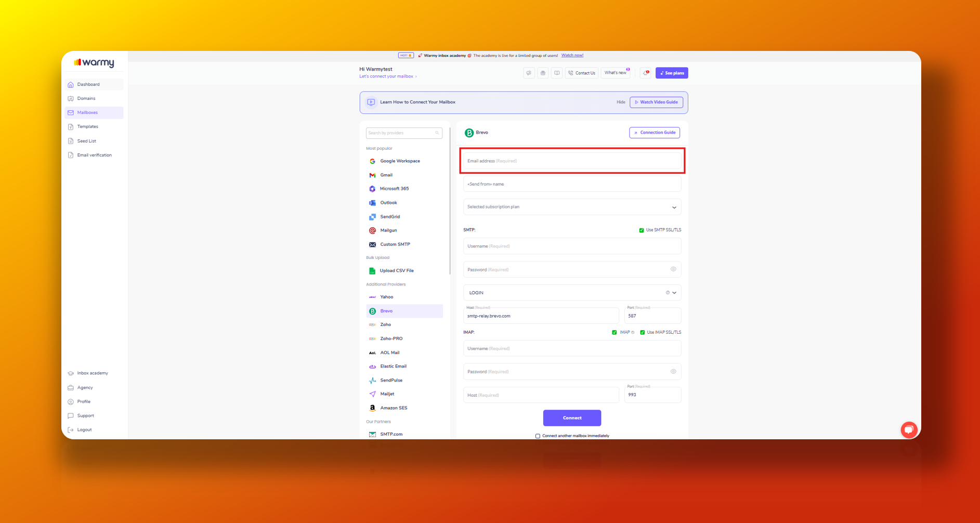Screen dimensions: 980x523
Task: Disable the Use IMAP SSL/TLS checkbox
Action: [x=643, y=332]
